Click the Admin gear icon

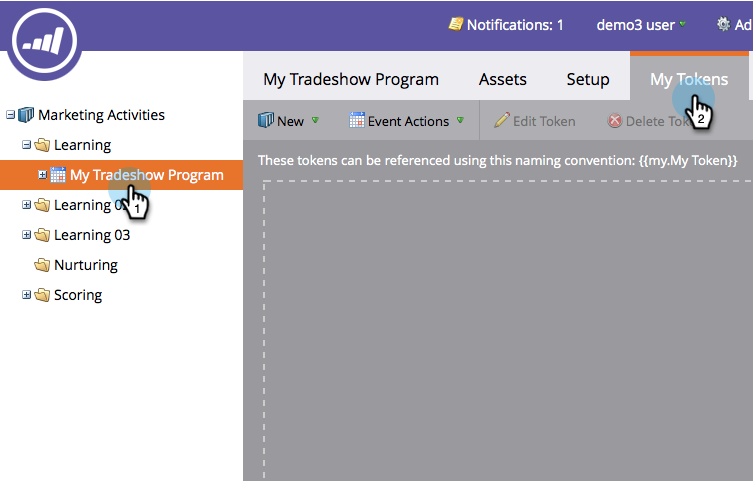click(x=725, y=24)
